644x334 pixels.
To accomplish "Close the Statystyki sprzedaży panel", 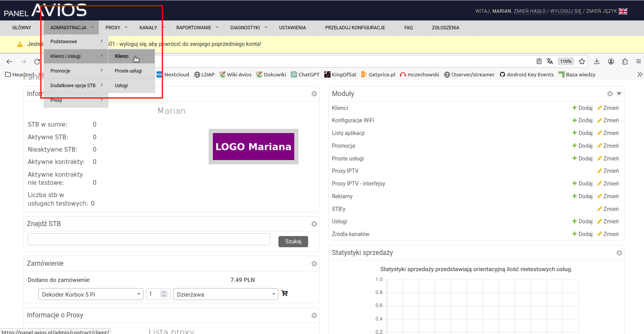I will pyautogui.click(x=619, y=253).
